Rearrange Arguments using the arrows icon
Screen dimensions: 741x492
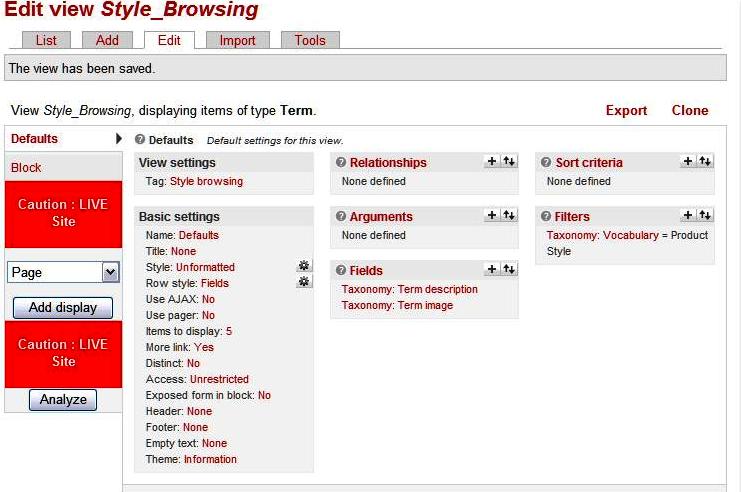pyautogui.click(x=509, y=215)
